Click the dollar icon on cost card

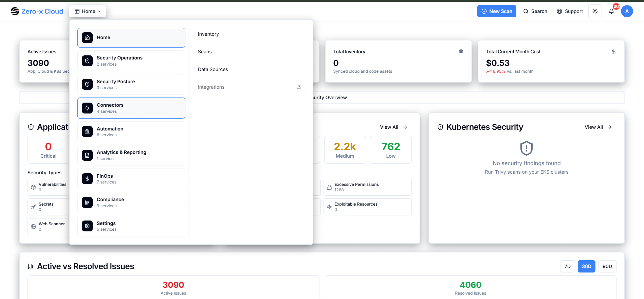click(x=614, y=52)
